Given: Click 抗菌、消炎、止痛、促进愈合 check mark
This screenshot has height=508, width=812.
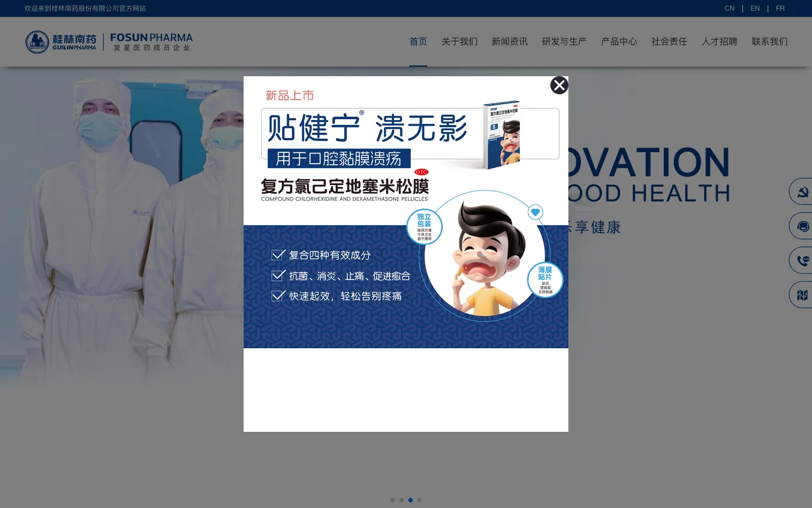Looking at the screenshot, I should pyautogui.click(x=279, y=275).
